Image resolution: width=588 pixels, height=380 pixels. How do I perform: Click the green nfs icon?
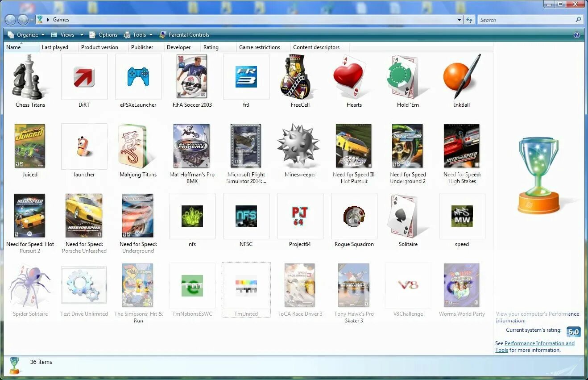tap(192, 216)
